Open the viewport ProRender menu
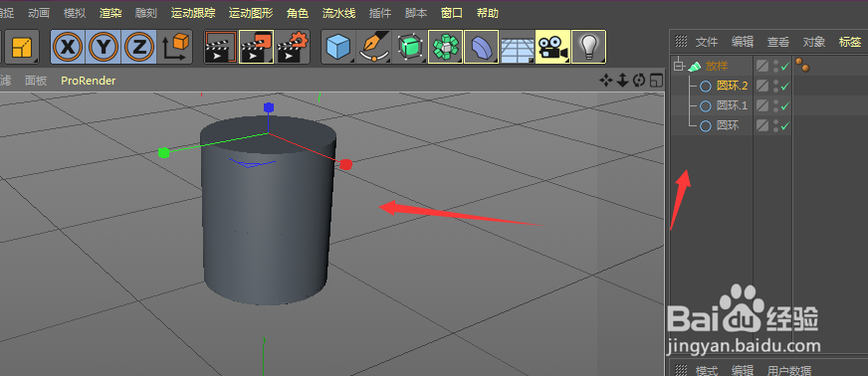 pyautogui.click(x=88, y=81)
